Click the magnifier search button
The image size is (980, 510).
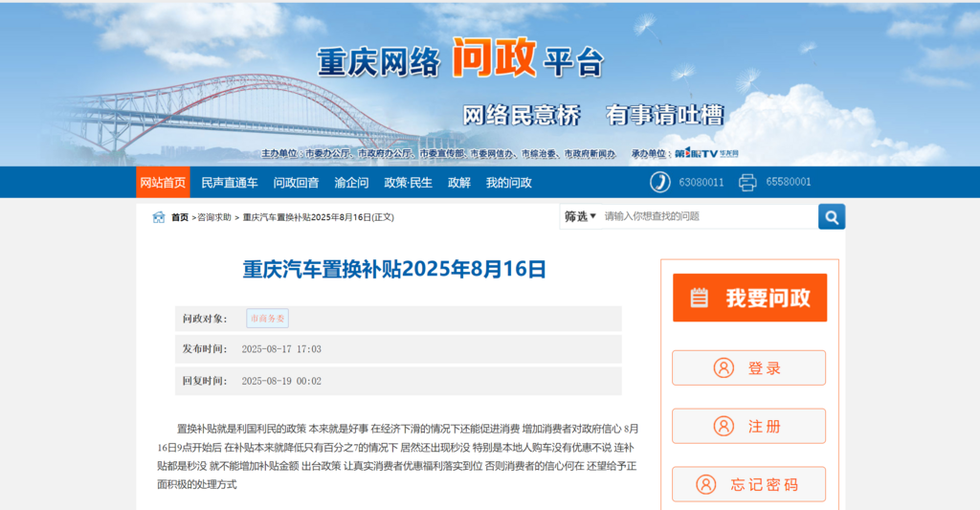coord(831,216)
